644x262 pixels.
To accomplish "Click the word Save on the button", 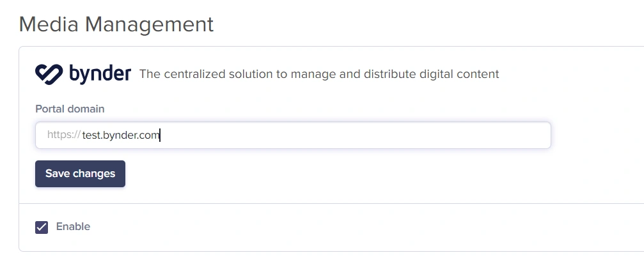I will coord(57,173).
